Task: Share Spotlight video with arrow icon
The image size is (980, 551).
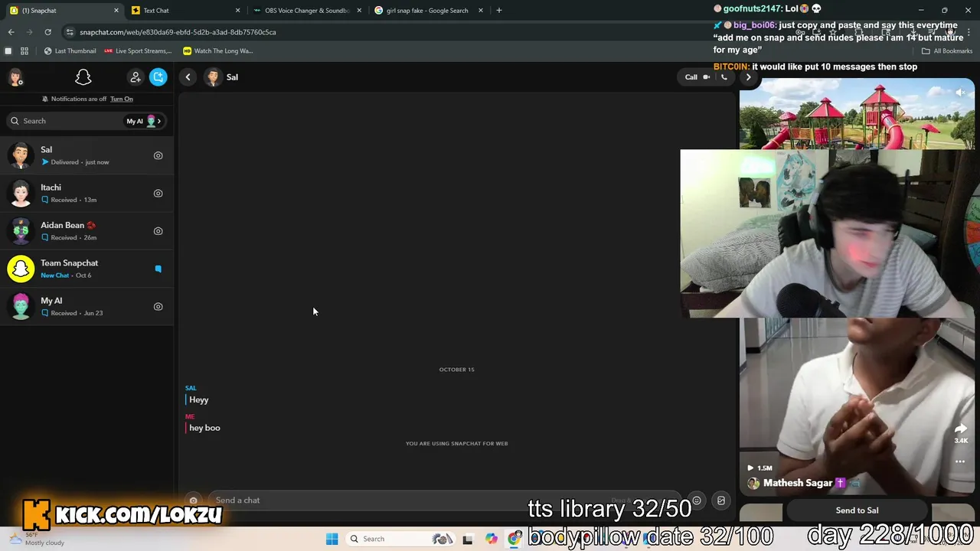Action: [x=961, y=429]
